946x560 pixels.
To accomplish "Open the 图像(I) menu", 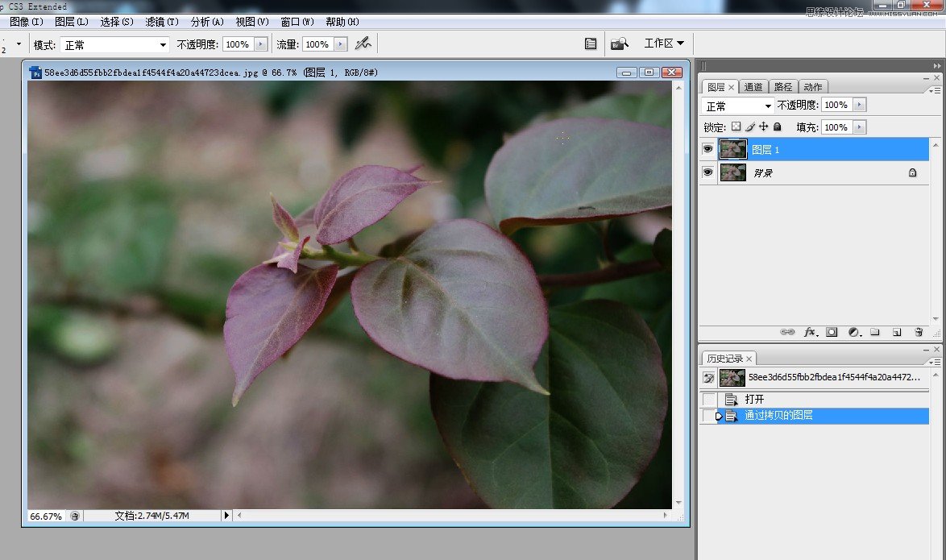I will 27,22.
